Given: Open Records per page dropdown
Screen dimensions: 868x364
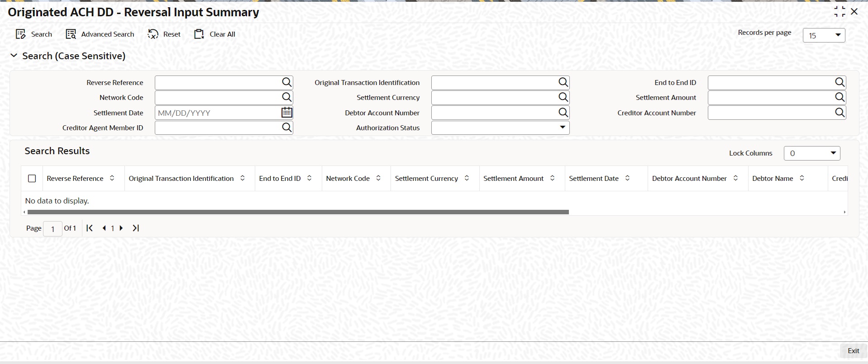Looking at the screenshot, I should coord(824,35).
